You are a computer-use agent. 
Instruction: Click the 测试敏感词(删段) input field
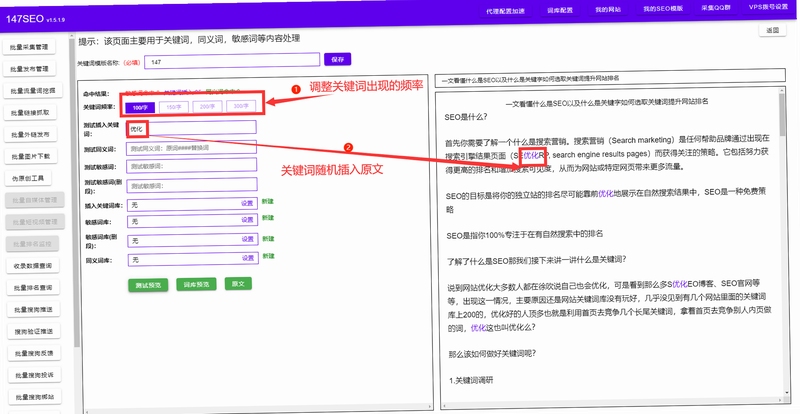click(192, 185)
